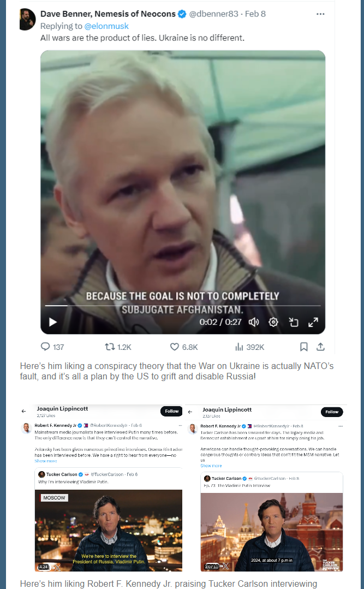The image size is (364, 589).
Task: Follow Joaquin Lippincott in left screenshot
Action: 172,411
